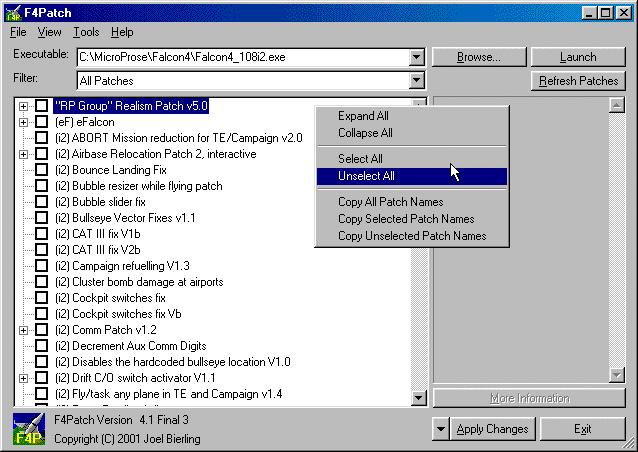
Task: Toggle the Campaign refuelling V1.3 checkbox
Action: point(41,266)
